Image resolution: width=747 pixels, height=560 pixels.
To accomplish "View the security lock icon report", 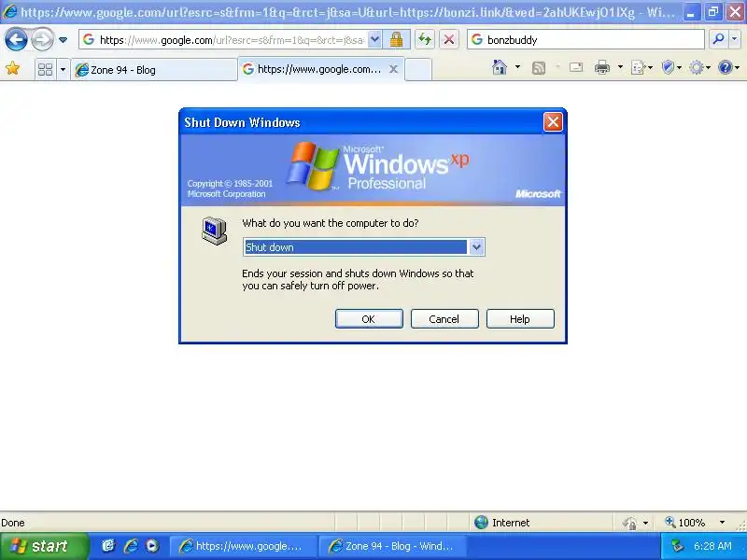I will pos(396,40).
